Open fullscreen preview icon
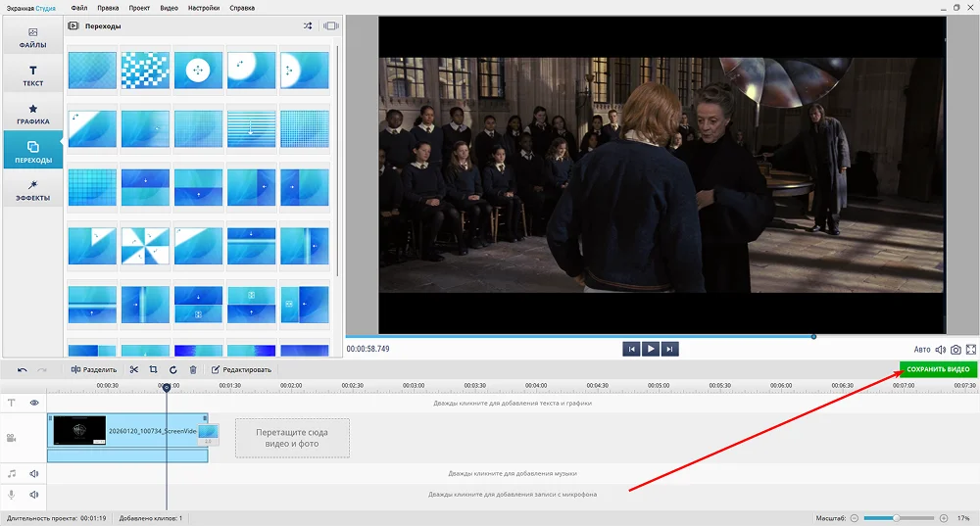Screen dimensions: 980x526 970,350
